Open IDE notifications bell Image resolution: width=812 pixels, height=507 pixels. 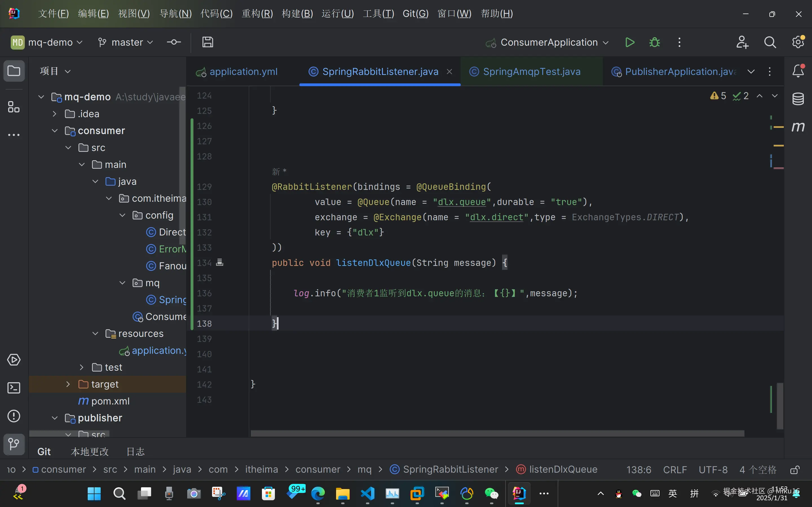[x=798, y=71]
